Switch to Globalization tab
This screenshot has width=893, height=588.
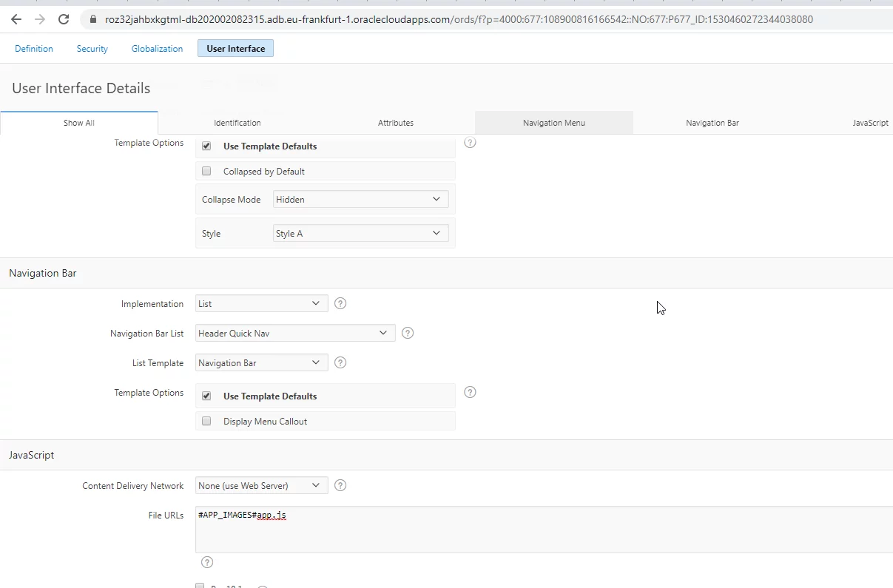point(157,49)
